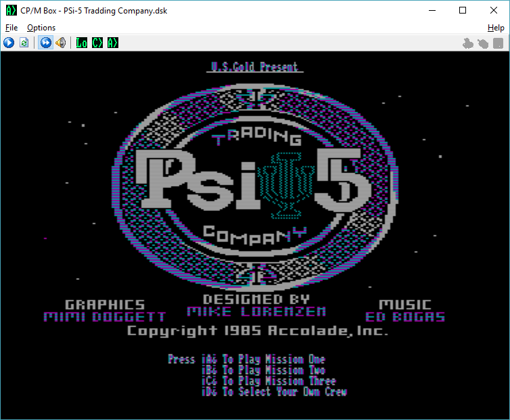
Task: Click the window title 'PSi-5 Tradding Company.dsk'
Action: pyautogui.click(x=115, y=11)
